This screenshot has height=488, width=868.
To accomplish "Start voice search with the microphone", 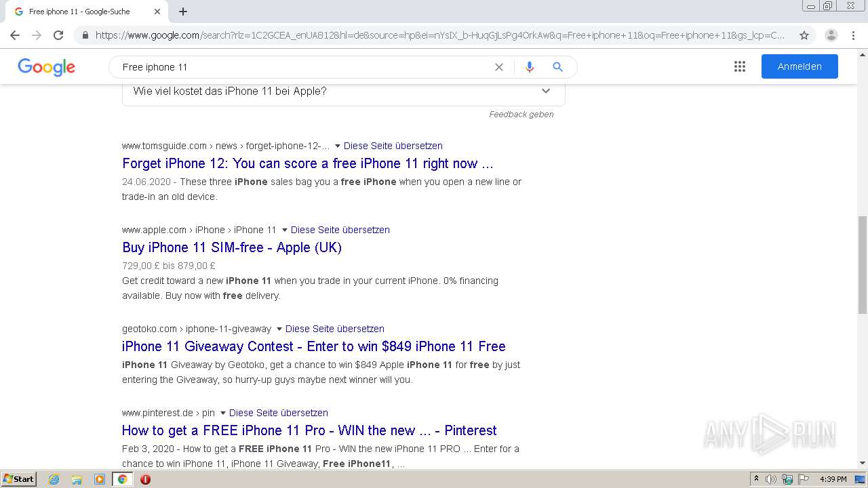I will click(530, 67).
